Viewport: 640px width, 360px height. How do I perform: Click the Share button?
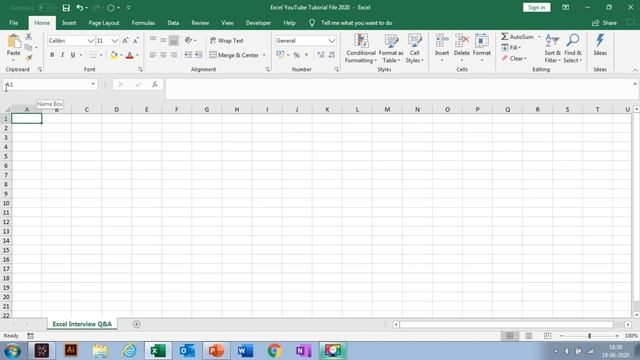coord(604,23)
